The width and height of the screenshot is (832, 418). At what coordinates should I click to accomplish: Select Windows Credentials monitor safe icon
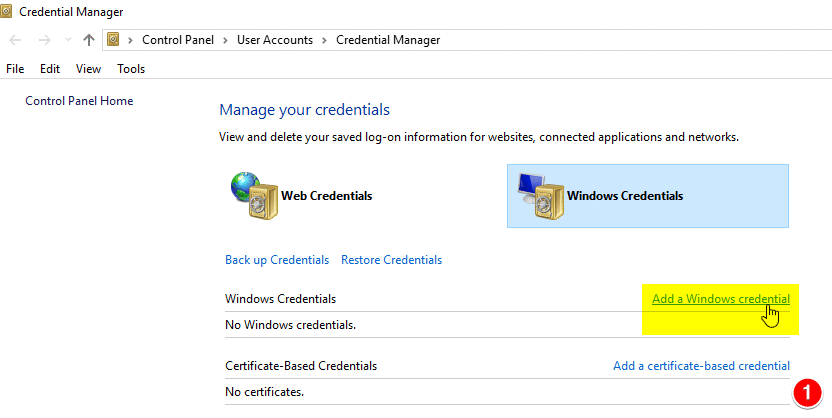click(x=542, y=195)
